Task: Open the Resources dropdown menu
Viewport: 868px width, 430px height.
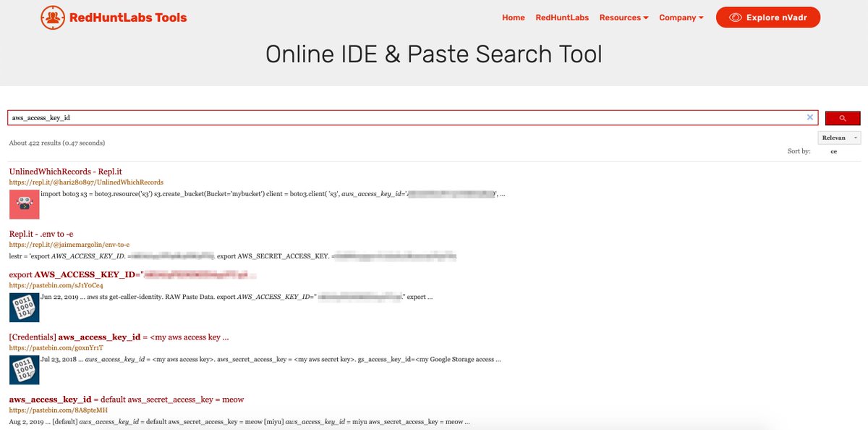Action: click(624, 17)
